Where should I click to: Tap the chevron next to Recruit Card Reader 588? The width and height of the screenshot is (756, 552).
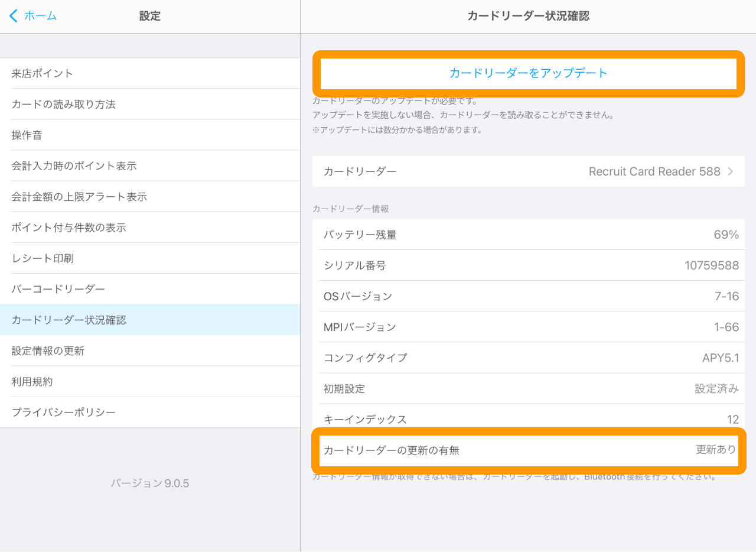(x=731, y=171)
